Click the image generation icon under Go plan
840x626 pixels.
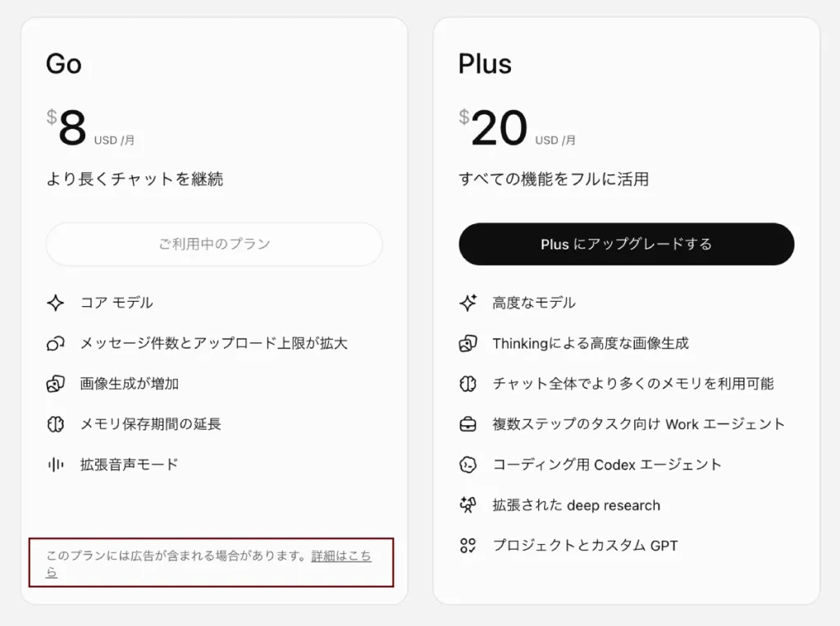click(55, 384)
